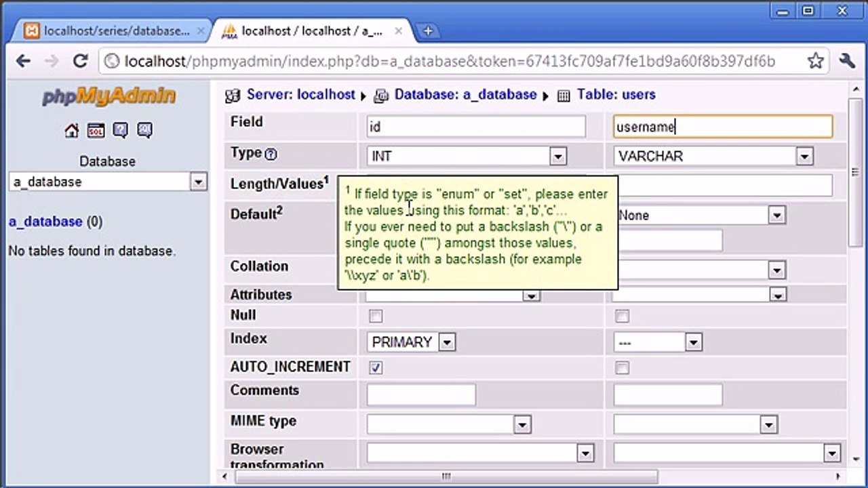Click the Server icon in breadcrumb
Viewport: 868px width, 488px height.
(233, 96)
